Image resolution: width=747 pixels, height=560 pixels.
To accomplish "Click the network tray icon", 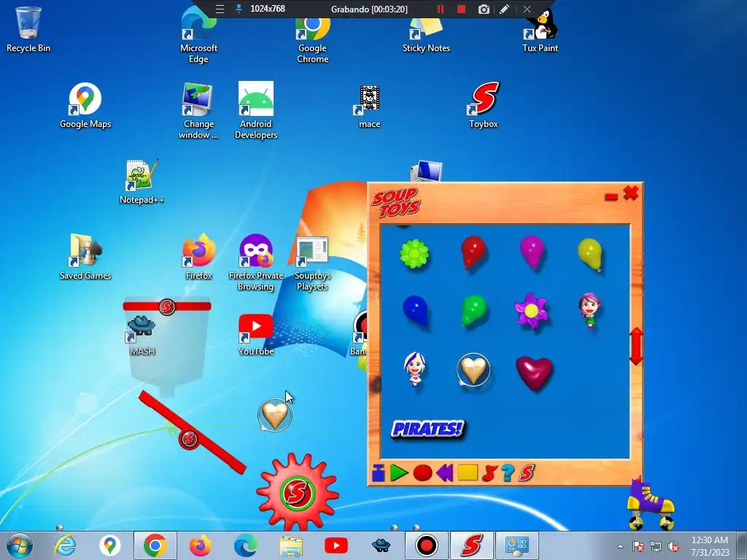I will (656, 546).
